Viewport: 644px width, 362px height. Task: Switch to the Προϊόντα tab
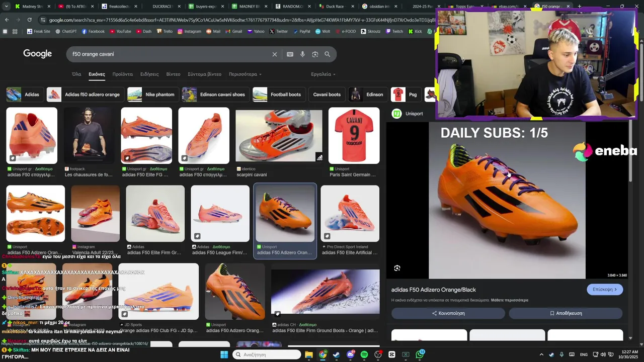click(123, 74)
